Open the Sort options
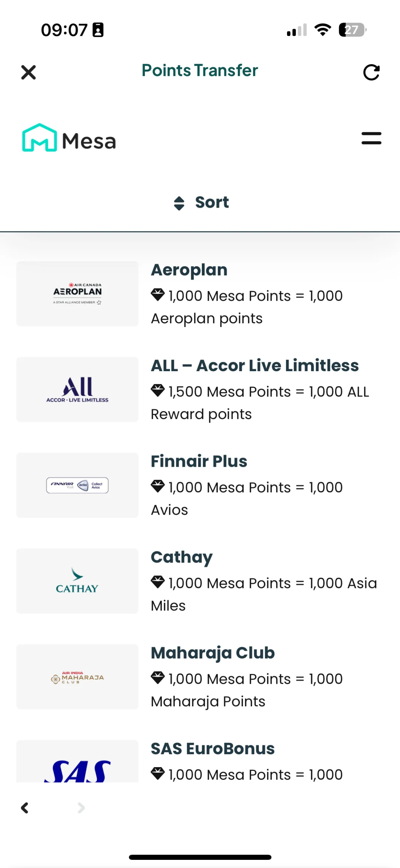The width and height of the screenshot is (400, 868). (211, 202)
